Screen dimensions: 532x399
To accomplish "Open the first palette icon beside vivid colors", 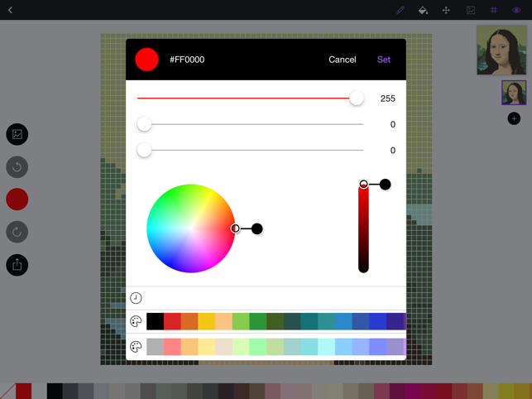I will [136, 321].
